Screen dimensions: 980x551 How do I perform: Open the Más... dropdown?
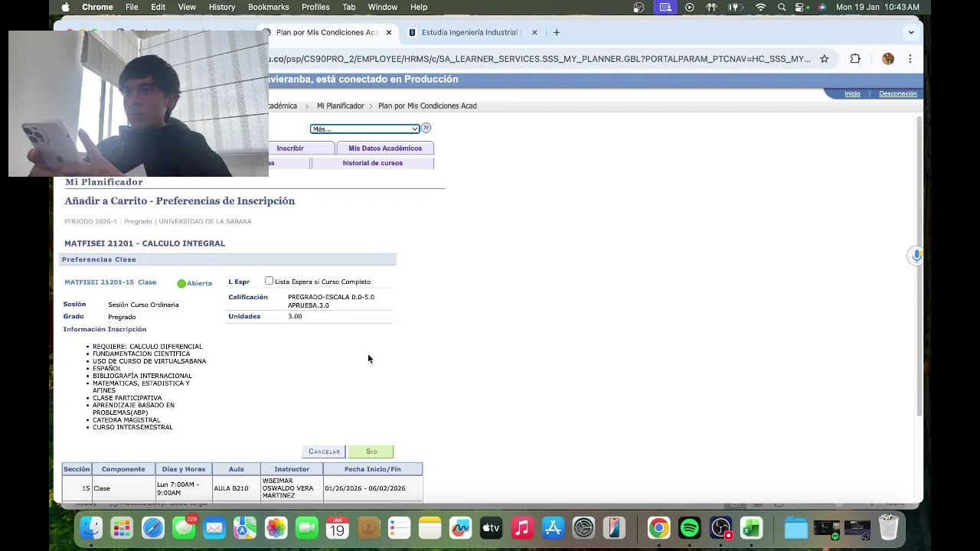pyautogui.click(x=364, y=129)
